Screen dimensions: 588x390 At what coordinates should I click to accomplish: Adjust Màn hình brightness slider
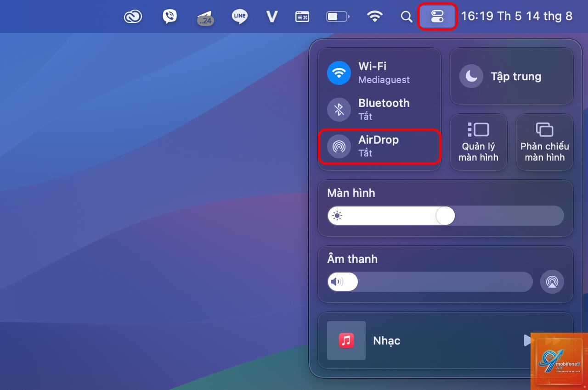pos(446,216)
